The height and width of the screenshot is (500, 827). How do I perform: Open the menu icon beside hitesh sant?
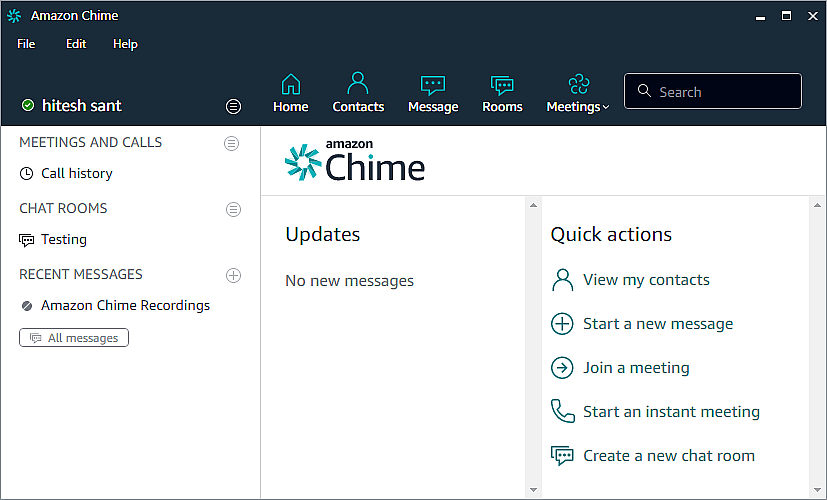[x=233, y=107]
